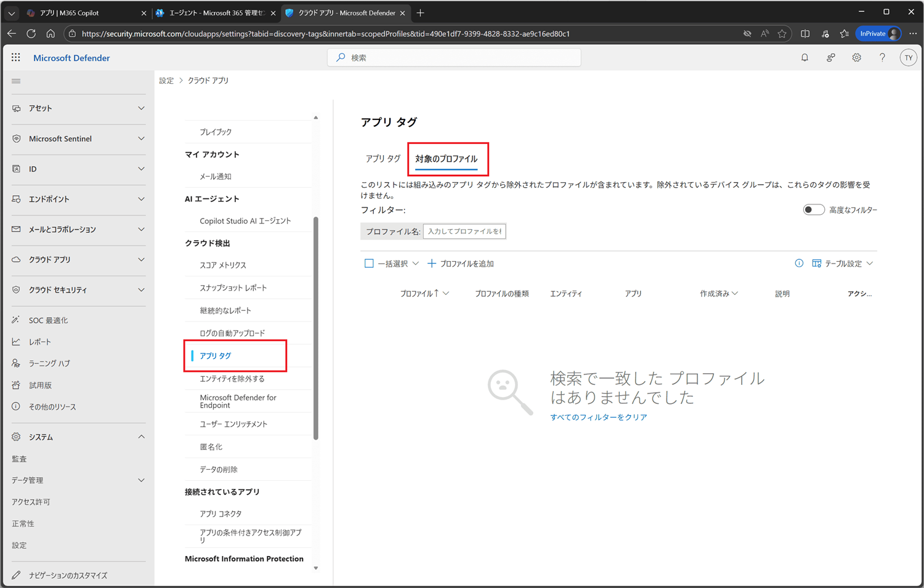This screenshot has height=588, width=924.
Task: Switch to Microsoft 365 管理センター browser tab
Action: (x=217, y=13)
